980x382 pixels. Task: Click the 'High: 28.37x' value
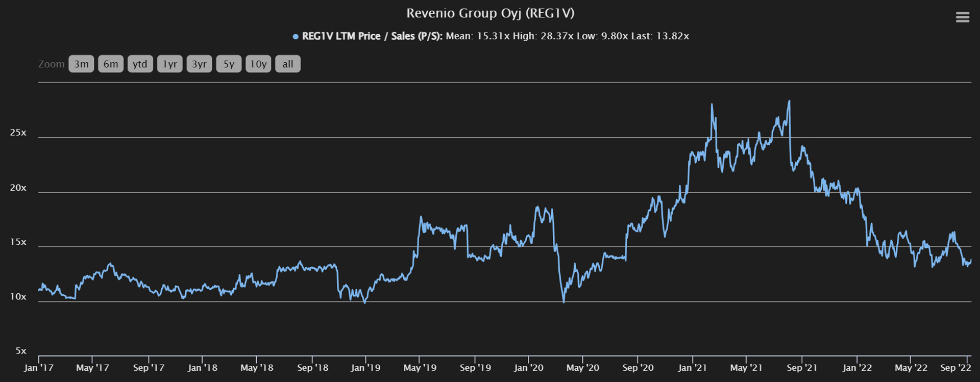[543, 36]
